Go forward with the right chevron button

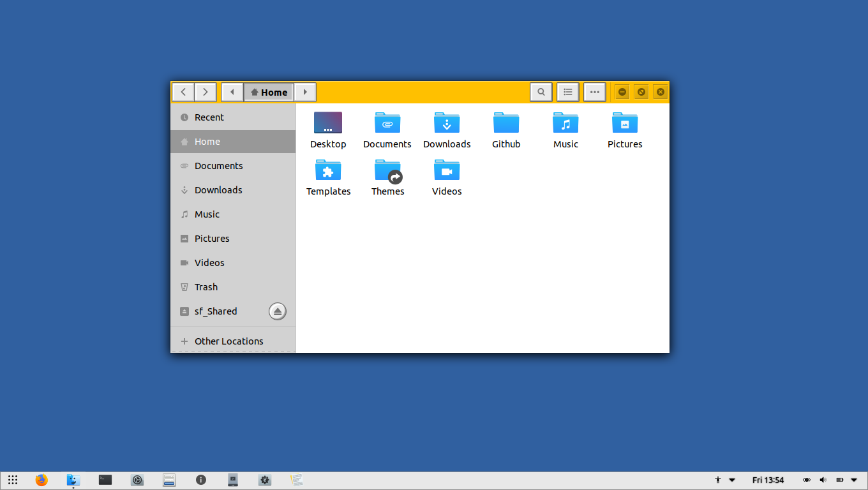click(x=205, y=92)
